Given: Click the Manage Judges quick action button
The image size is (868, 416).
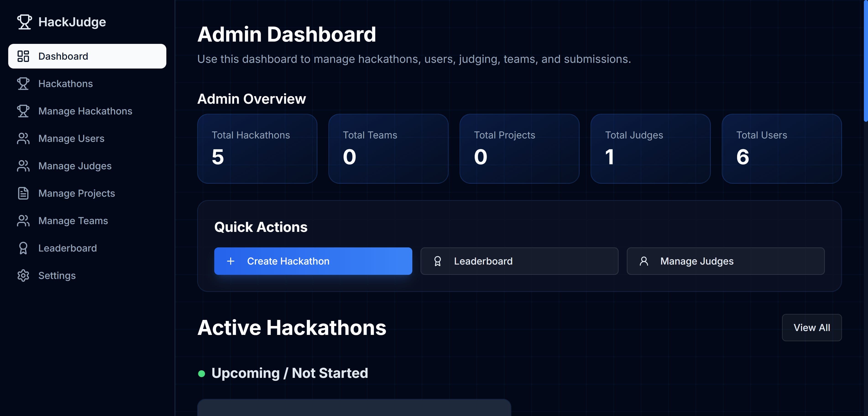Looking at the screenshot, I should 725,261.
